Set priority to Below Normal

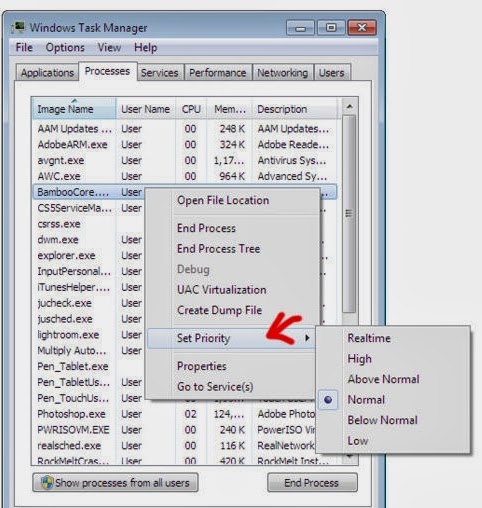pos(382,420)
